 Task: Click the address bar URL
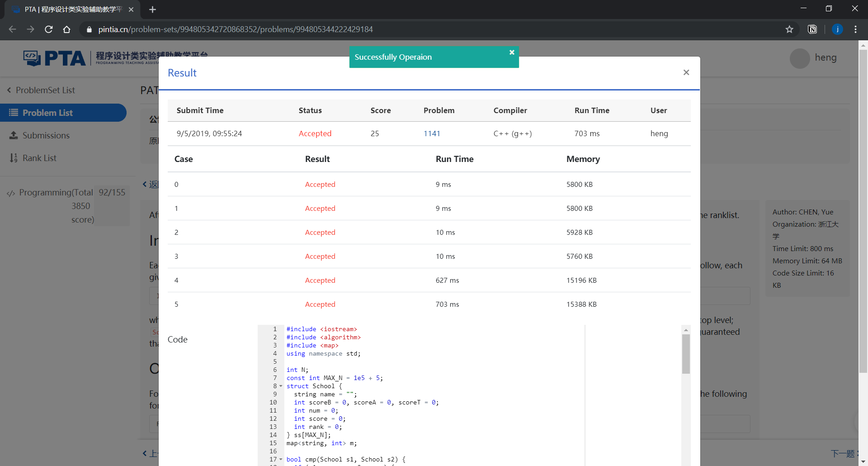236,29
